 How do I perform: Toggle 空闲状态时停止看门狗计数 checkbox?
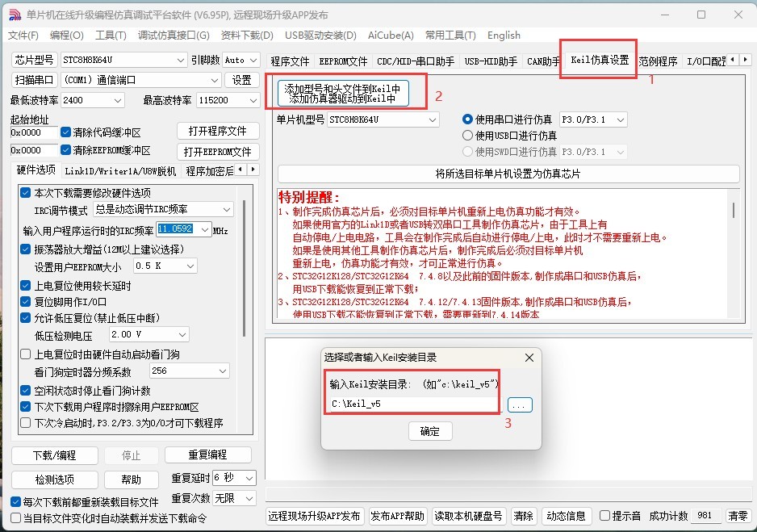(26, 390)
